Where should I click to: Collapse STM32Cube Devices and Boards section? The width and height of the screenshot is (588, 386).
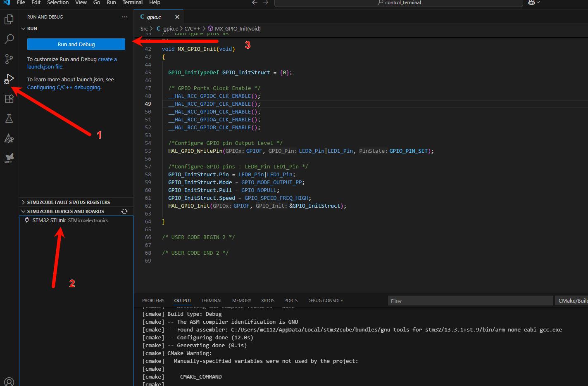(23, 211)
